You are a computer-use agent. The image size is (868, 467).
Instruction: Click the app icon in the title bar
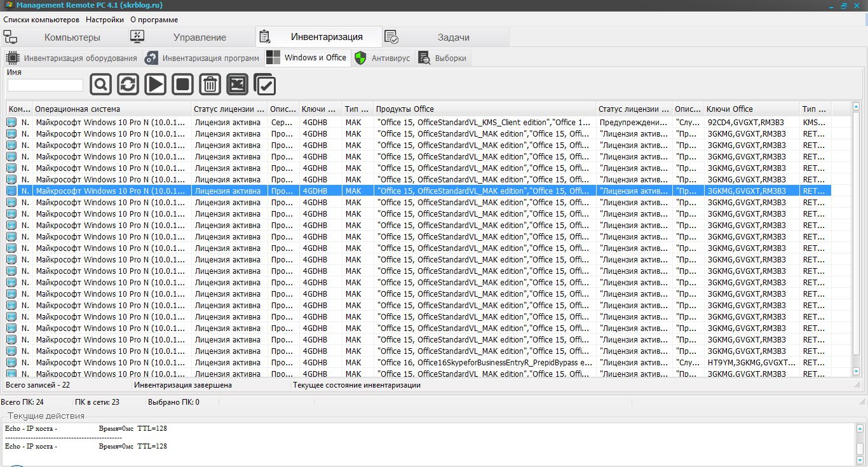[x=8, y=5]
